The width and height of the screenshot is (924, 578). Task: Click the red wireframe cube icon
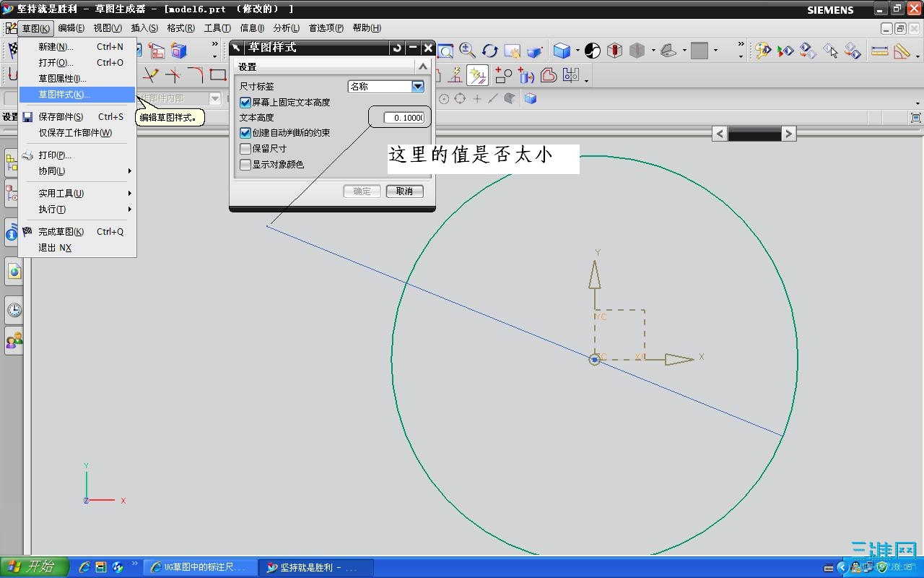point(614,51)
